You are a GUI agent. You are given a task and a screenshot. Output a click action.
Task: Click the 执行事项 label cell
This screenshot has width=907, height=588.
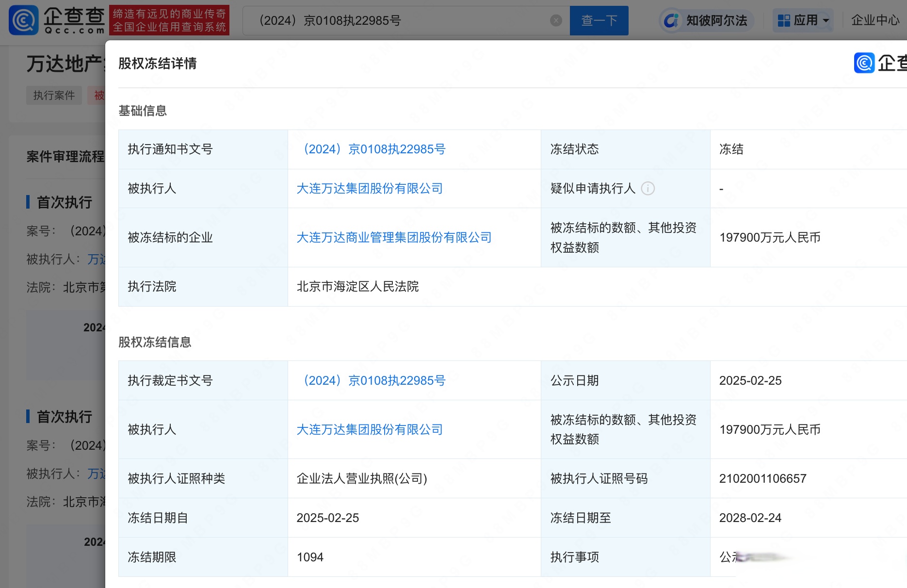(626, 557)
